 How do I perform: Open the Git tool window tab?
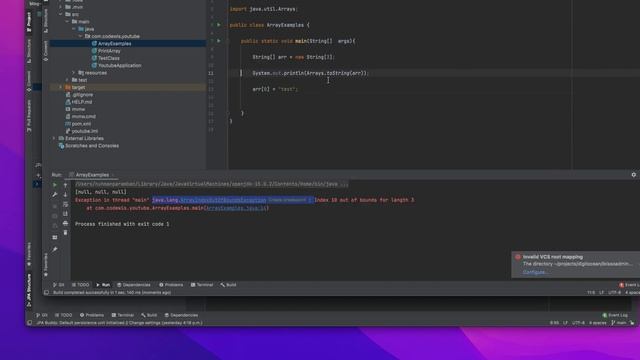click(x=59, y=285)
